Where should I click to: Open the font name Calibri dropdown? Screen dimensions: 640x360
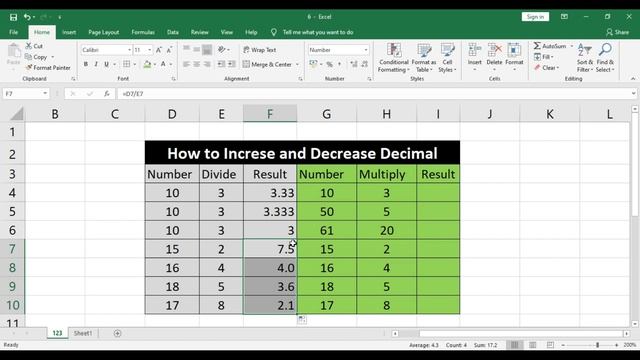tap(129, 50)
